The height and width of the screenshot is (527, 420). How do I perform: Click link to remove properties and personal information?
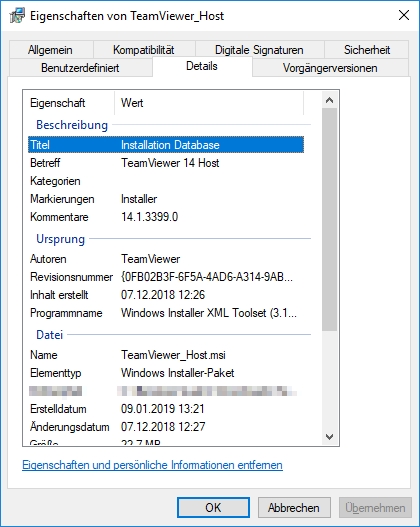pyautogui.click(x=152, y=465)
